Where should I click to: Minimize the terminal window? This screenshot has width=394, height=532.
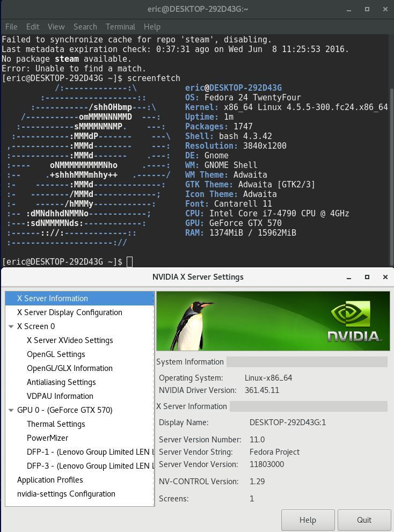(349, 10)
